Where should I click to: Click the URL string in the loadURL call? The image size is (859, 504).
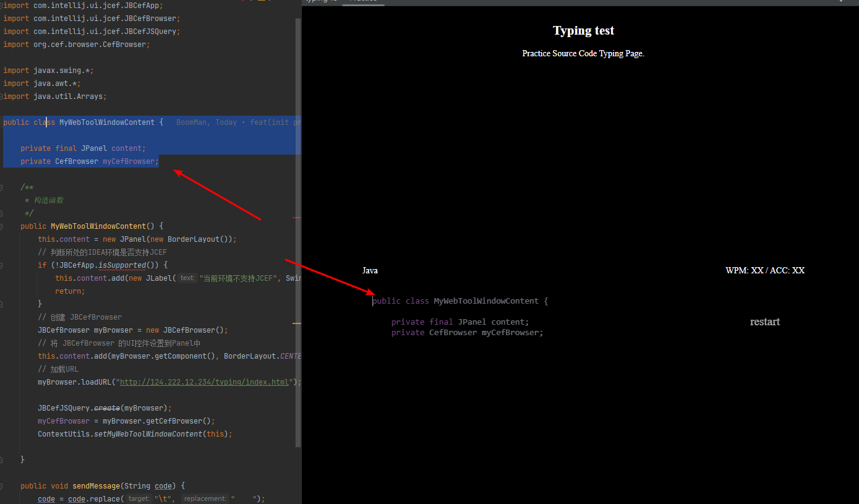(204, 382)
